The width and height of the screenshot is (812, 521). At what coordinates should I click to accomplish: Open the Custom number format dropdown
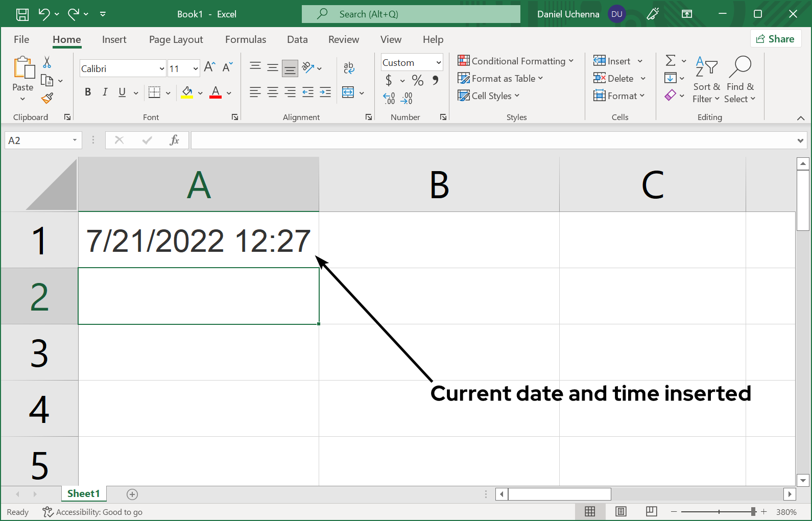point(438,63)
